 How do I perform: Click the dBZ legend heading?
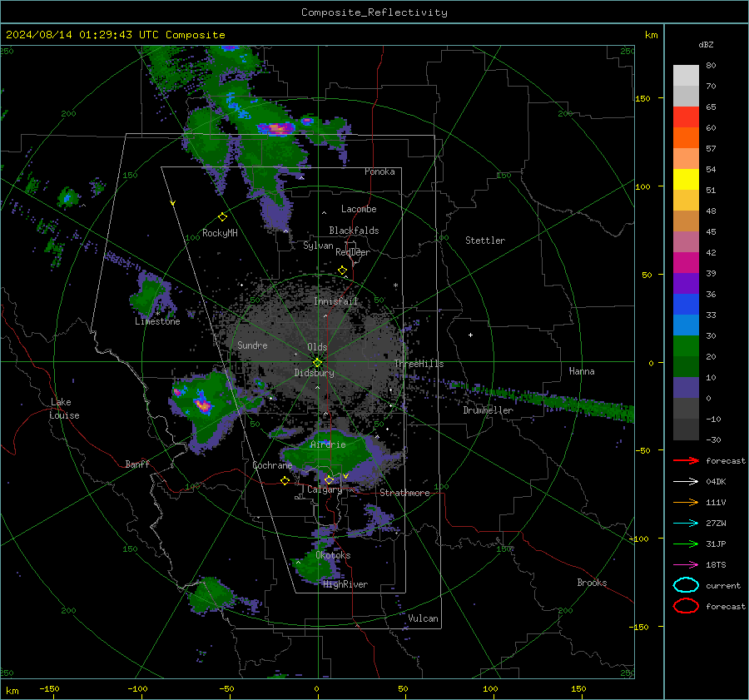(706, 44)
